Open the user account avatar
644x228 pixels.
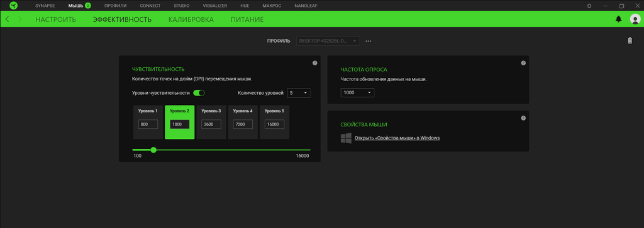click(635, 19)
